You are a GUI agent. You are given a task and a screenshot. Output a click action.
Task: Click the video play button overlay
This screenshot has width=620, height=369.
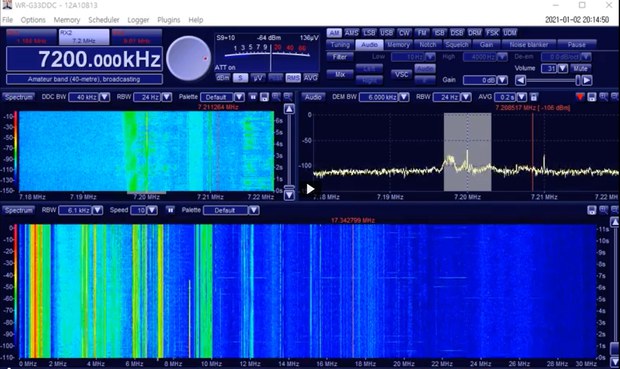pyautogui.click(x=310, y=189)
